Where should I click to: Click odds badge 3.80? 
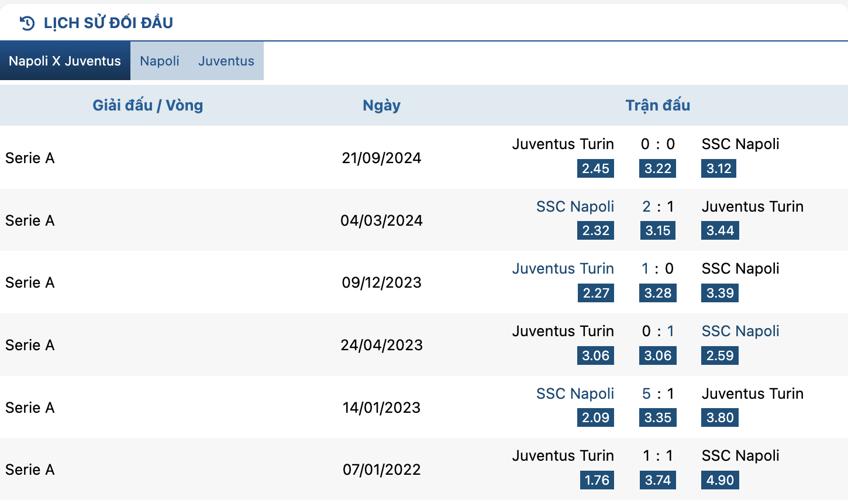point(720,417)
